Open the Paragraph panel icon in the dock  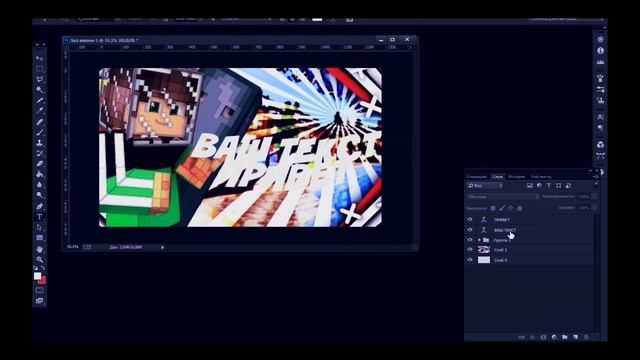[600, 128]
